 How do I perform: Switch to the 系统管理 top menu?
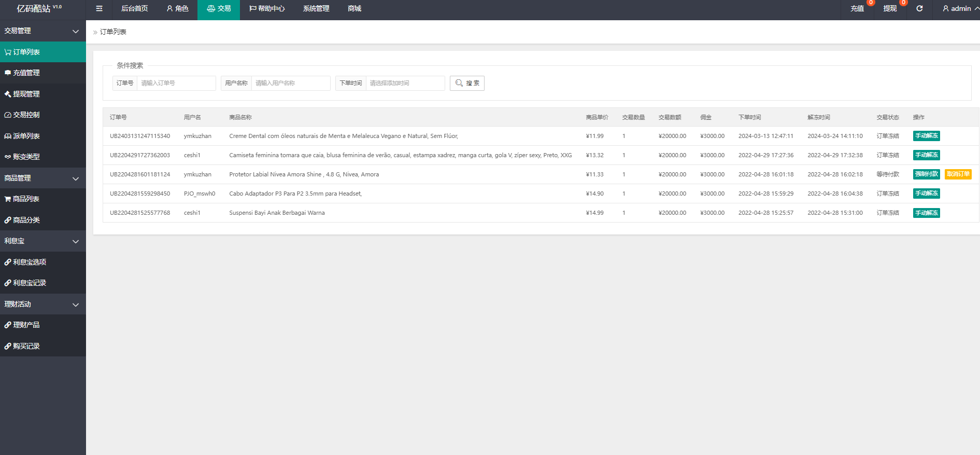[x=316, y=9]
